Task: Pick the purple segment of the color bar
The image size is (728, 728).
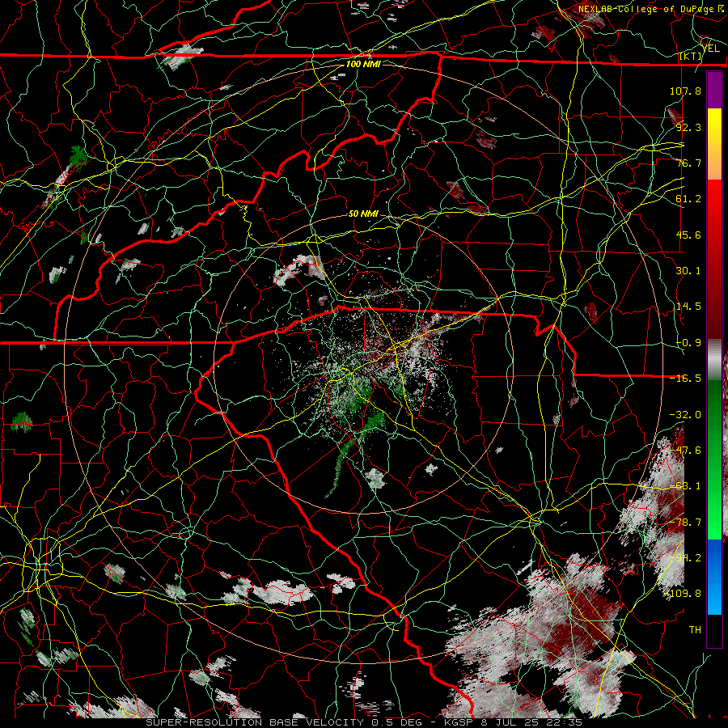Action: pyautogui.click(x=714, y=90)
